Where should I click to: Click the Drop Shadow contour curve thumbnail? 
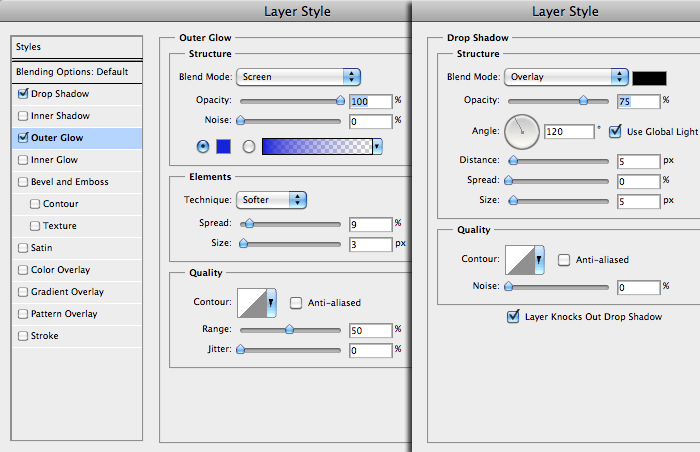click(520, 260)
